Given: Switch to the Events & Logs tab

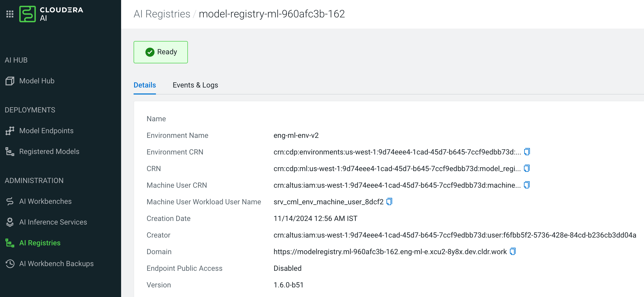Looking at the screenshot, I should coord(195,85).
